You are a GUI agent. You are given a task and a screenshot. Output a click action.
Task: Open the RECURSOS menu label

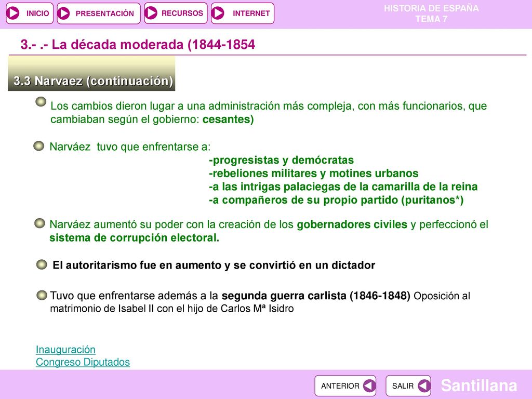[x=182, y=13]
